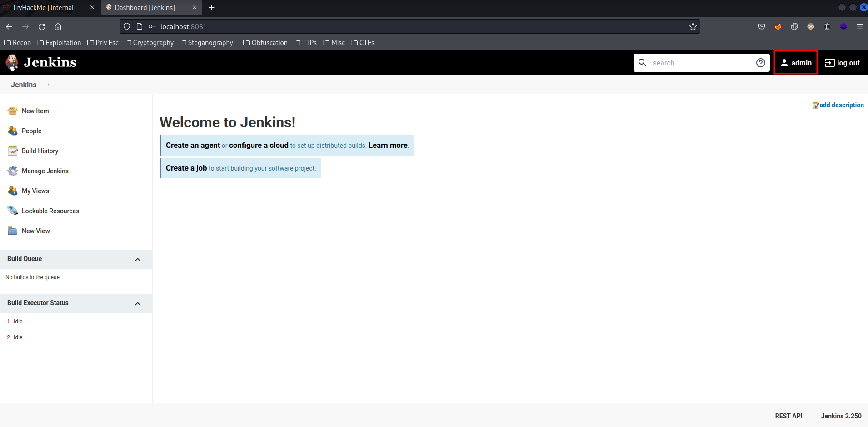Click the search help question mark icon
Viewport: 868px width, 427px height.
[x=760, y=63]
